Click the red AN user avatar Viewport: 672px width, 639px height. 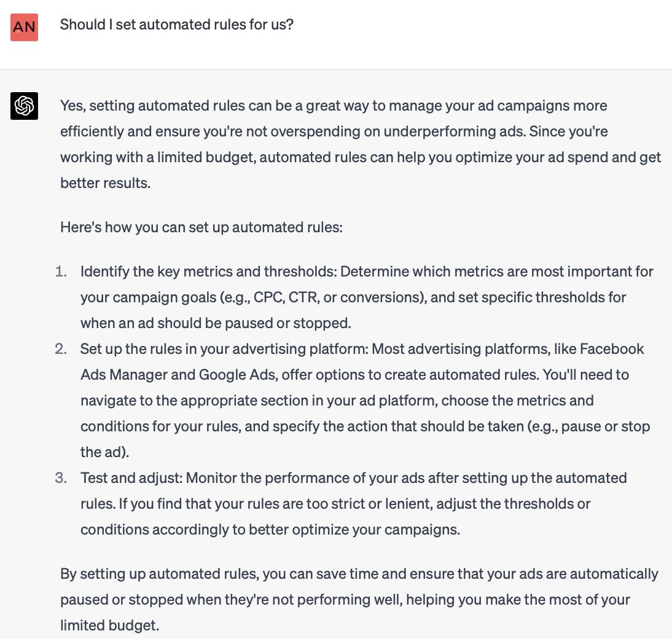click(x=24, y=27)
